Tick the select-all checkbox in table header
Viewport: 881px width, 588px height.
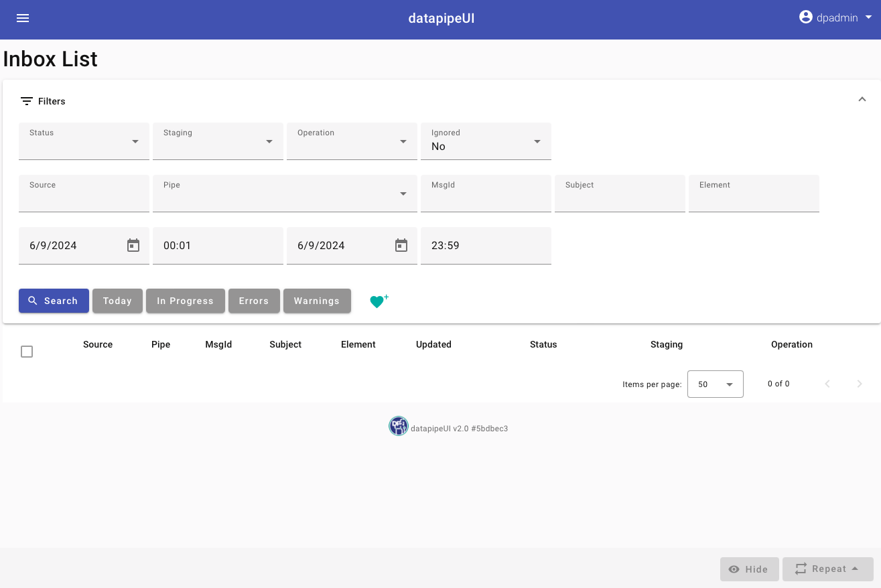click(27, 352)
